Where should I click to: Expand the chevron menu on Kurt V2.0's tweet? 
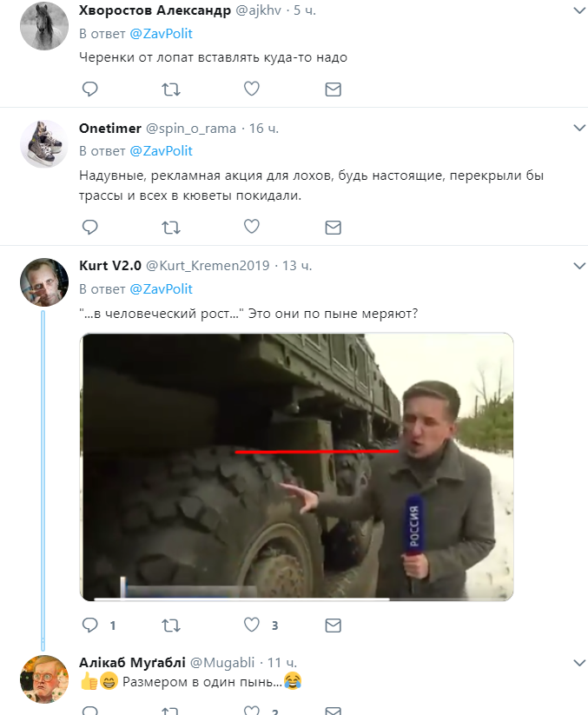coord(579,266)
